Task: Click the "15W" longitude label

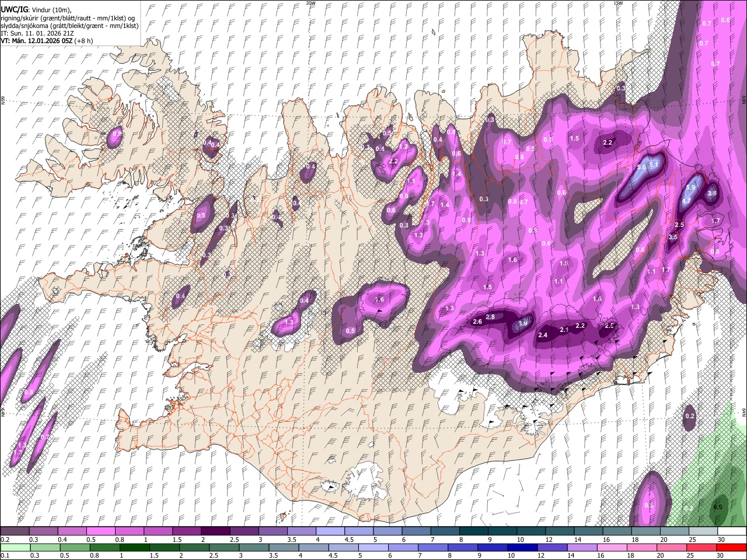Action: [x=617, y=3]
